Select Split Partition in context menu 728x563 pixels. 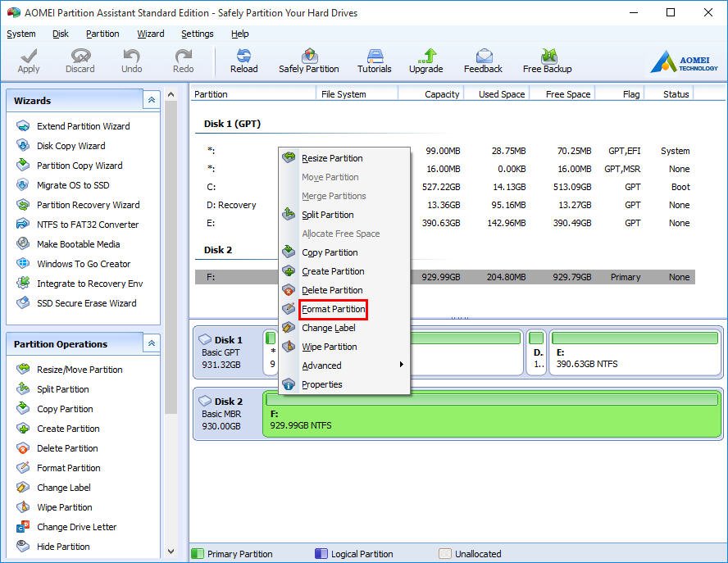[344, 215]
